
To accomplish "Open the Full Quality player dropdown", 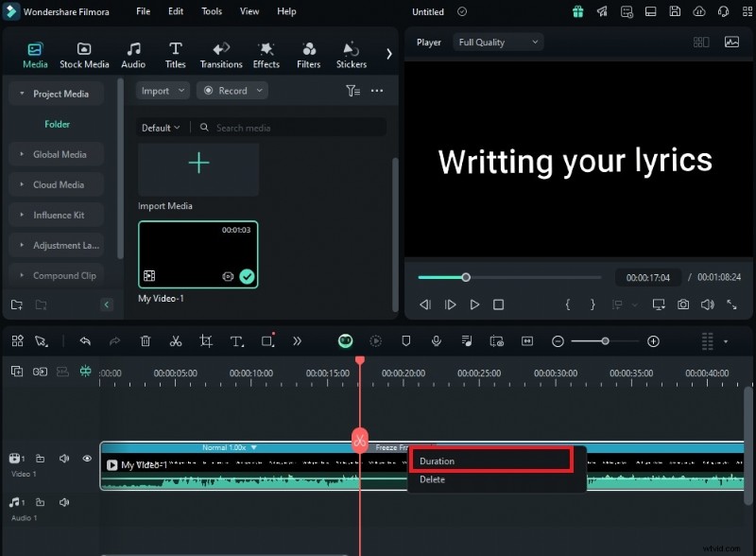I will tap(498, 42).
